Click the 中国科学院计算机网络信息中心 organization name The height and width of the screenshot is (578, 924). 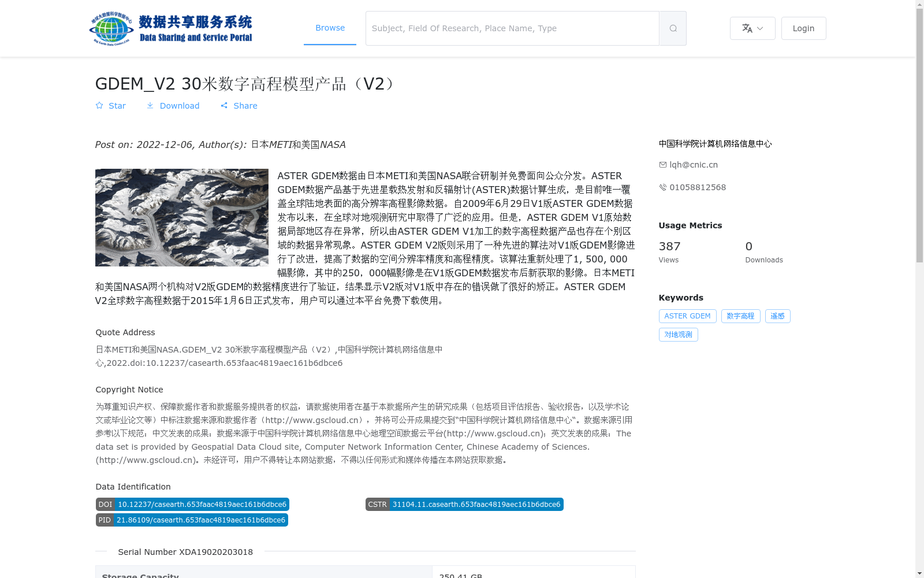[x=715, y=144]
